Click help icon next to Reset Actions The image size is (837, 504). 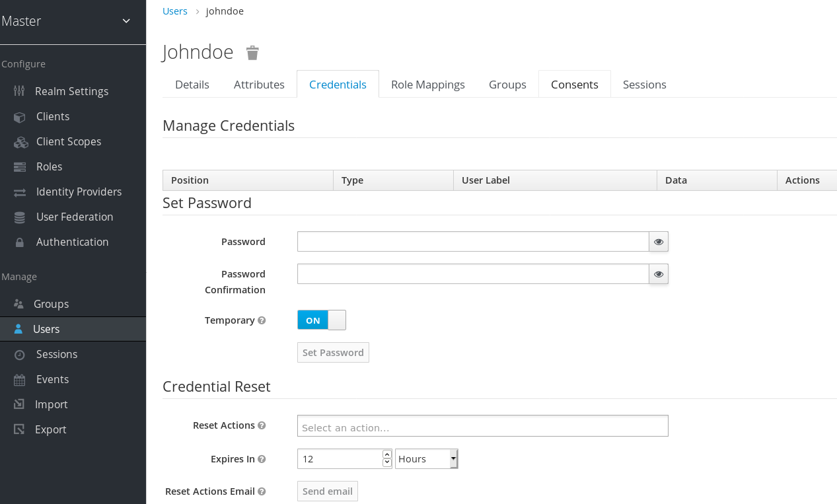[262, 425]
